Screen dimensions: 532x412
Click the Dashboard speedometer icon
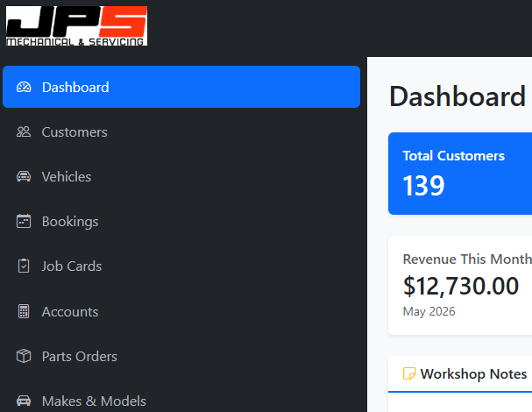tap(24, 87)
